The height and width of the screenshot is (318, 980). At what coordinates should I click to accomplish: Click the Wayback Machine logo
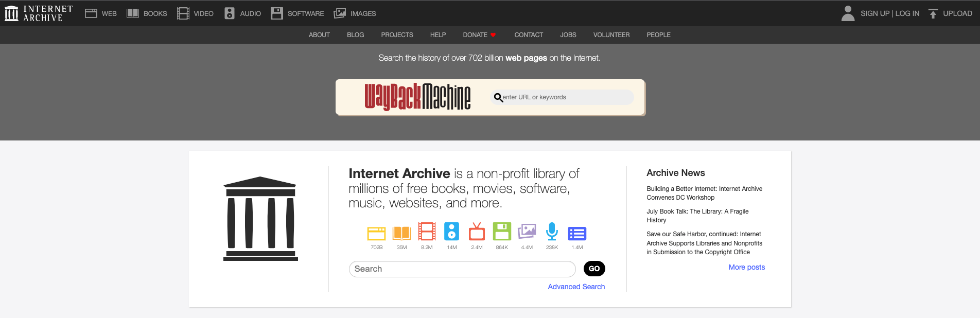pos(417,97)
